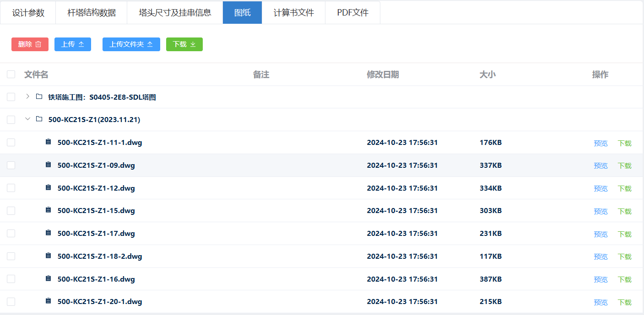Select checkbox for 500-KC21S-Z1-15.dwg
The image size is (644, 315).
11,210
